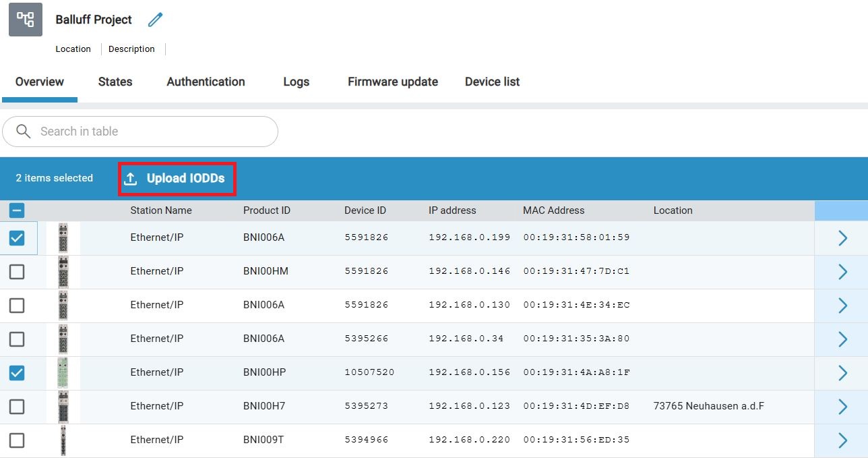
Task: Sort by Device ID column header
Action: 365,210
